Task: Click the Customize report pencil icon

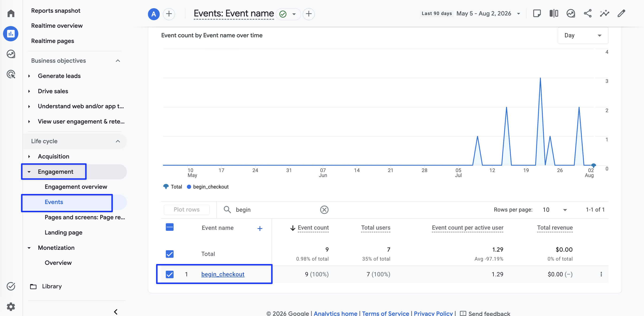Action: pos(621,13)
